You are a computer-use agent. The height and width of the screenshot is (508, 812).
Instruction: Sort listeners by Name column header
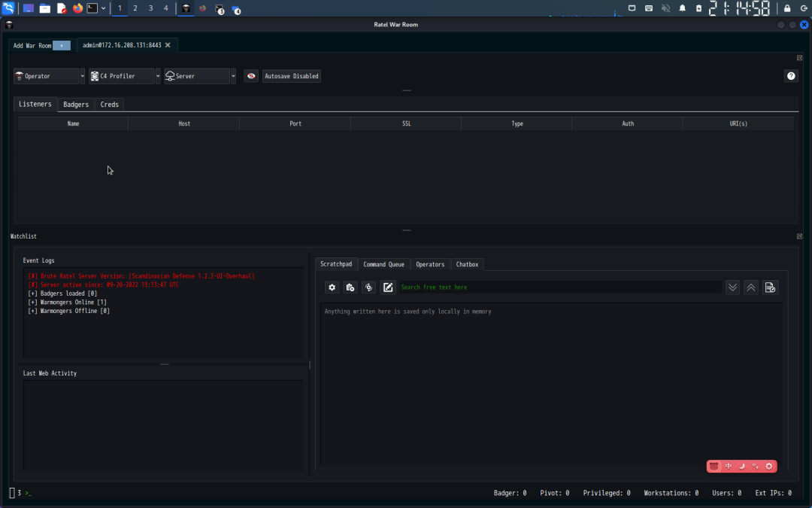point(73,123)
